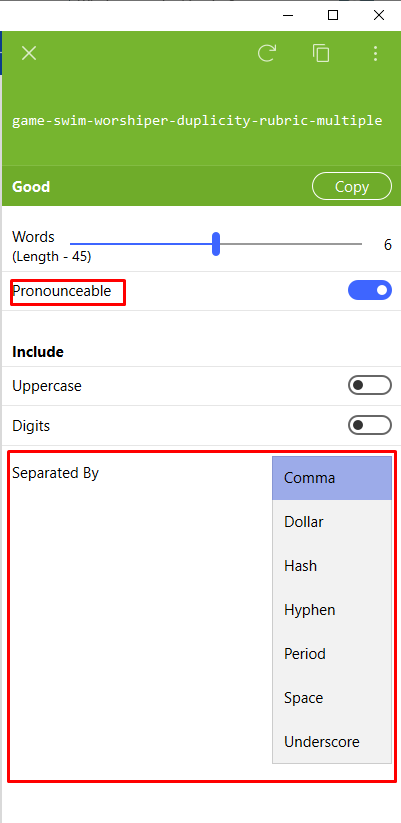401x823 pixels.
Task: Enable the Digits toggle
Action: 370,425
